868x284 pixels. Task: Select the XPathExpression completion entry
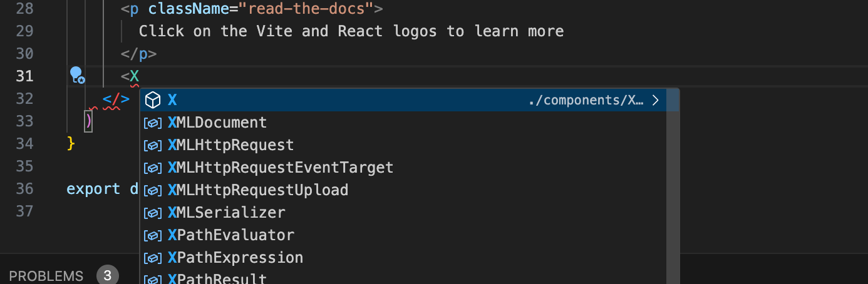[x=235, y=258]
